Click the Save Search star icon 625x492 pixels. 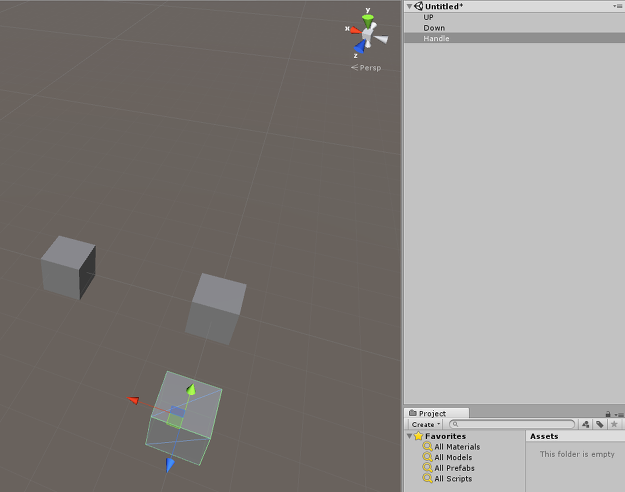coord(614,424)
